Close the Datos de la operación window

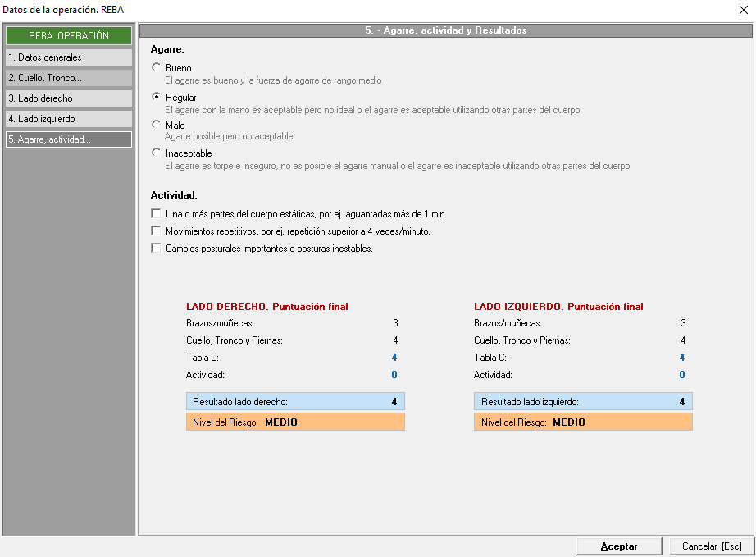tap(743, 9)
